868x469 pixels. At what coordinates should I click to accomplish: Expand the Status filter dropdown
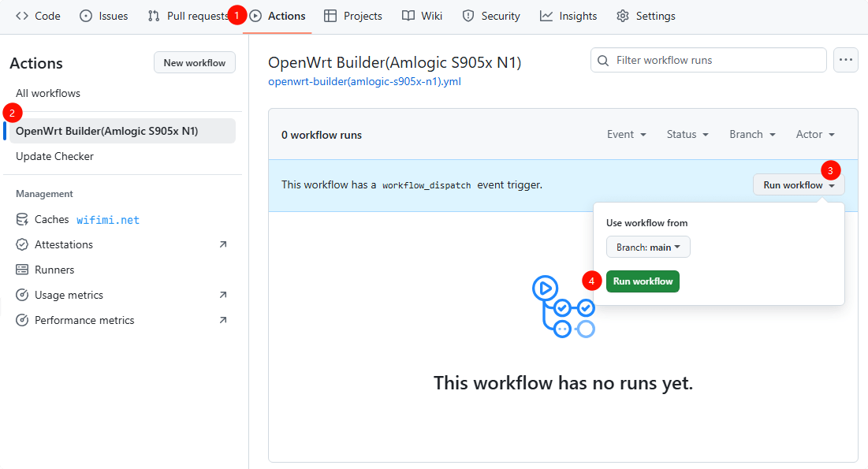[687, 134]
